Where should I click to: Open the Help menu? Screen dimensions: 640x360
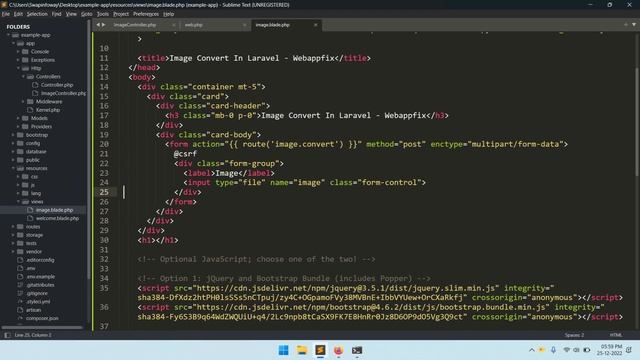pos(169,14)
